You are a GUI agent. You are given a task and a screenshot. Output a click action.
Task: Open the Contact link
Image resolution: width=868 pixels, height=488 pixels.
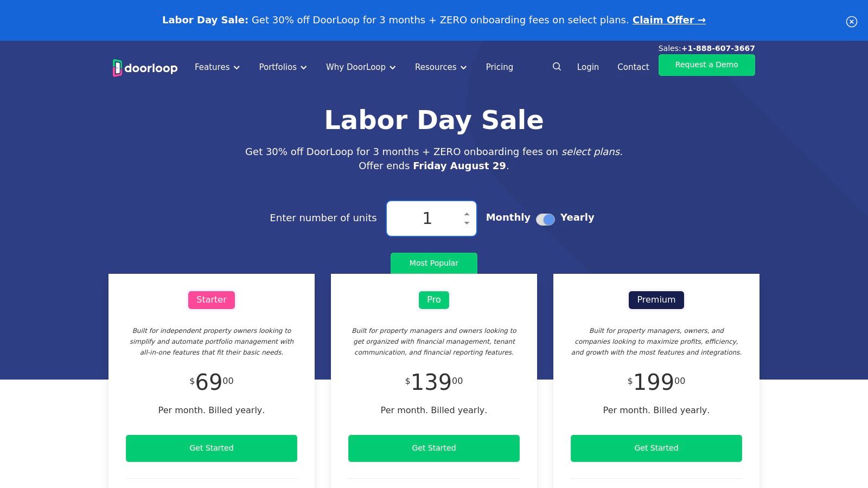633,67
